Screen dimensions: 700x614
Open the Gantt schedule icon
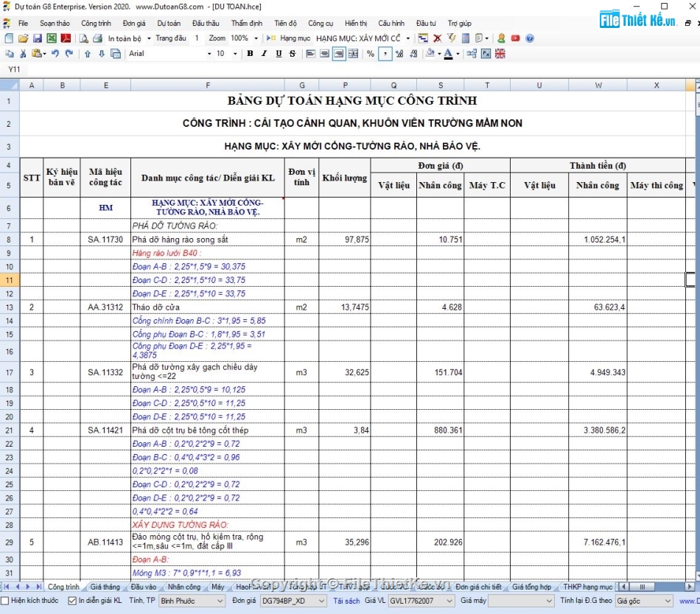tap(423, 38)
